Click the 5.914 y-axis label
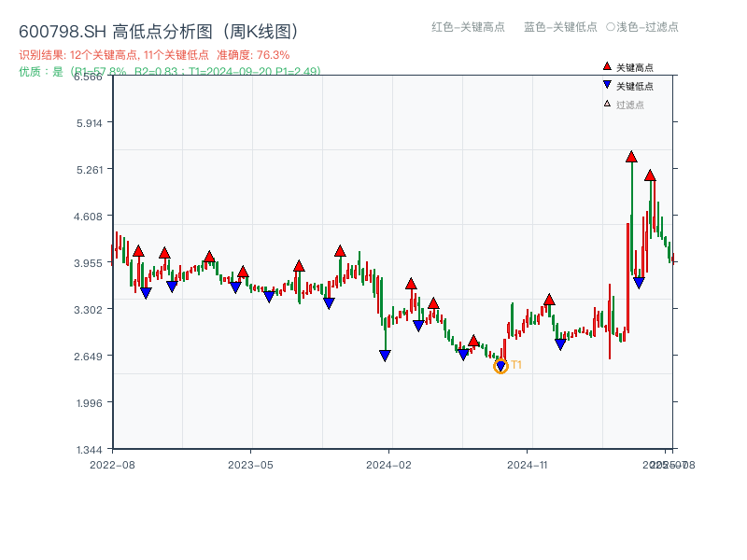Viewport: 747px width, 560px height. coord(89,123)
